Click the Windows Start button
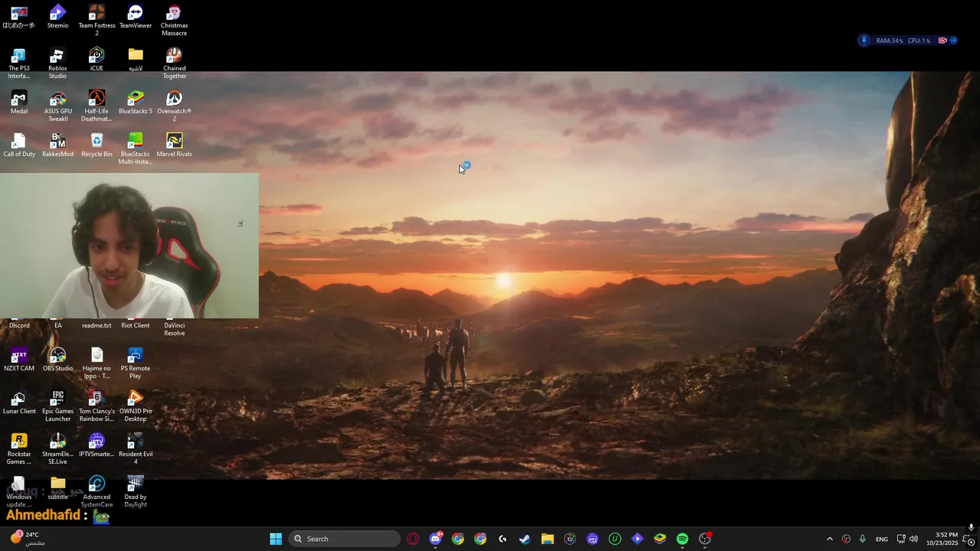The height and width of the screenshot is (551, 980). pyautogui.click(x=276, y=539)
